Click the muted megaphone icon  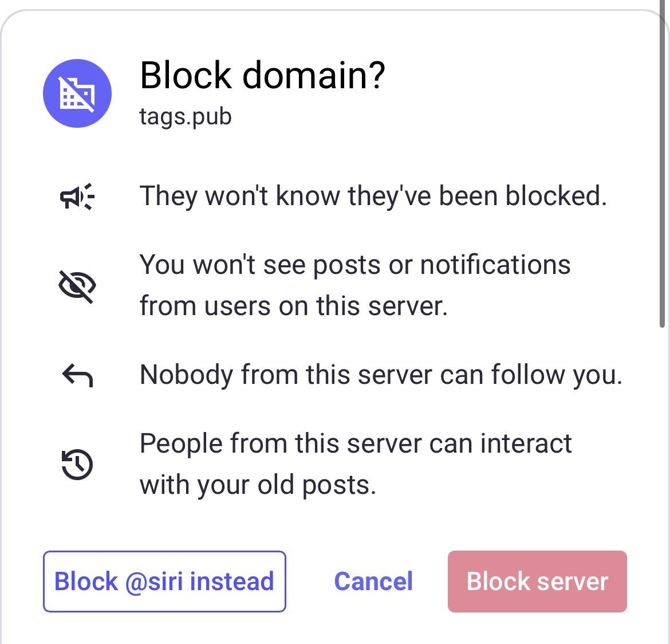point(77,197)
